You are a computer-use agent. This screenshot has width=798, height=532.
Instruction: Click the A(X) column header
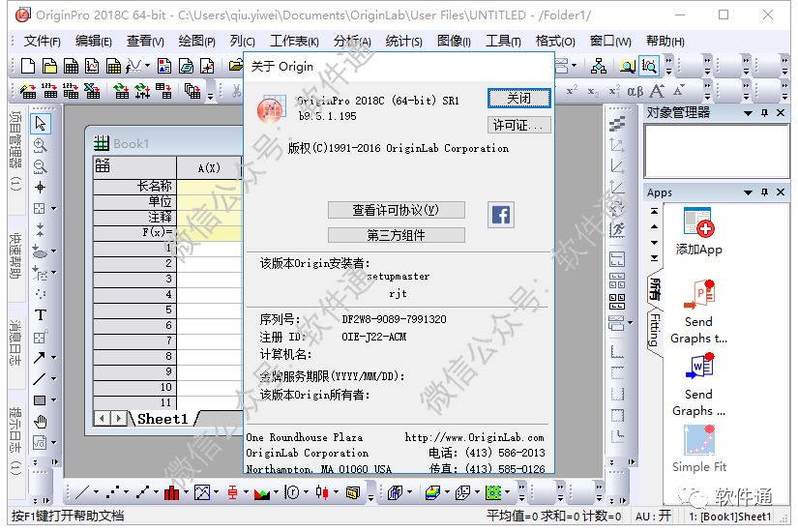click(209, 168)
